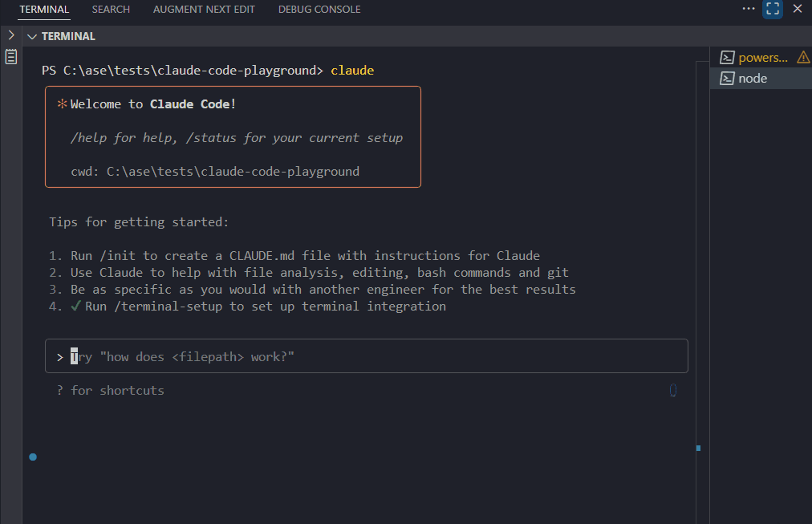The width and height of the screenshot is (812, 524).
Task: Click the 'Be as specific as you would' tip
Action: point(323,290)
